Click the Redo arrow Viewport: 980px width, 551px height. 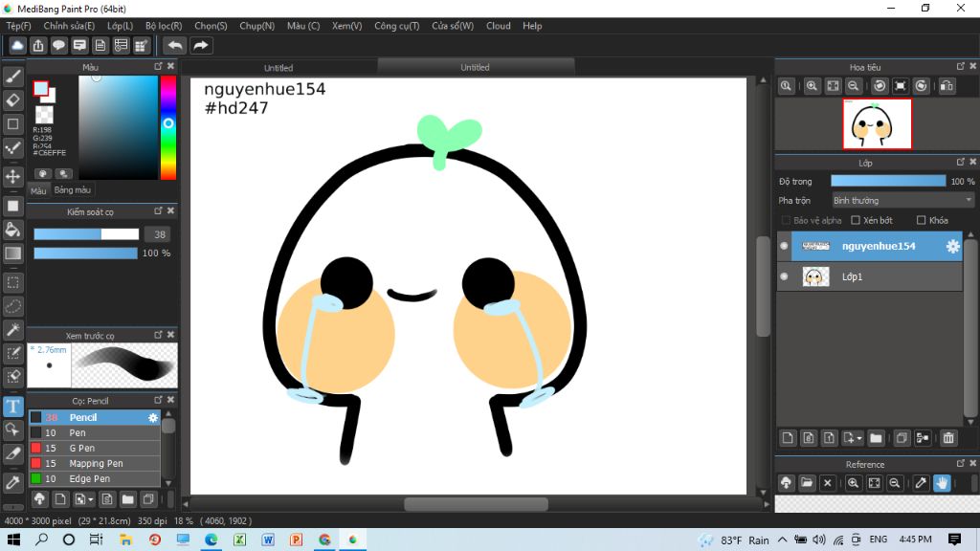tap(201, 46)
